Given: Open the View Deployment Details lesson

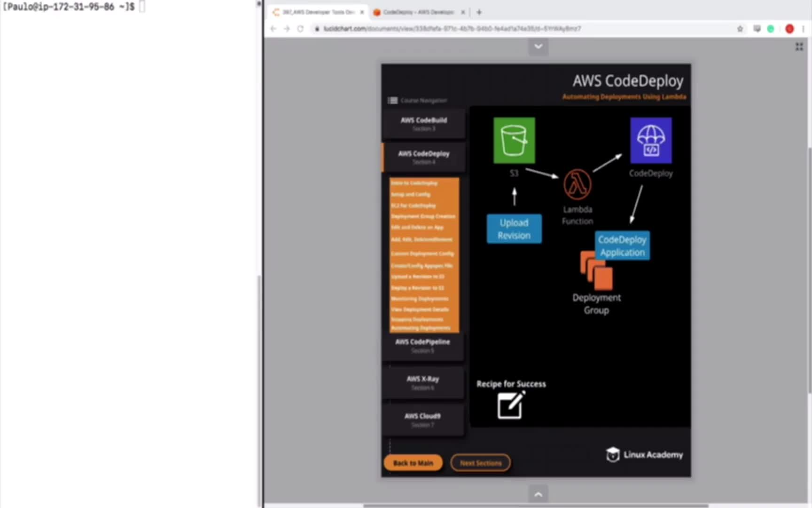Looking at the screenshot, I should [x=420, y=310].
